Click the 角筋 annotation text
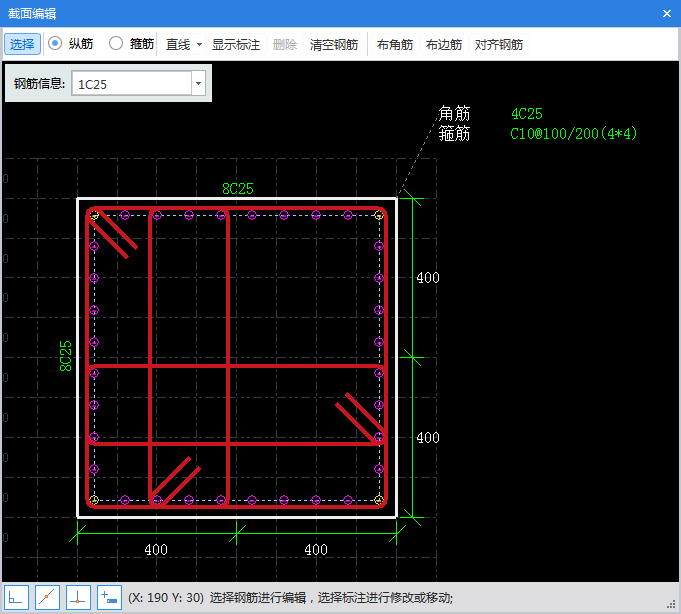681x614 pixels. pyautogui.click(x=454, y=113)
